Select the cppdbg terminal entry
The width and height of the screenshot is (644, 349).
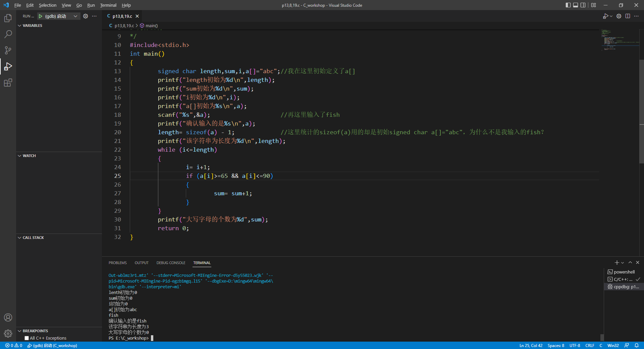(x=624, y=287)
